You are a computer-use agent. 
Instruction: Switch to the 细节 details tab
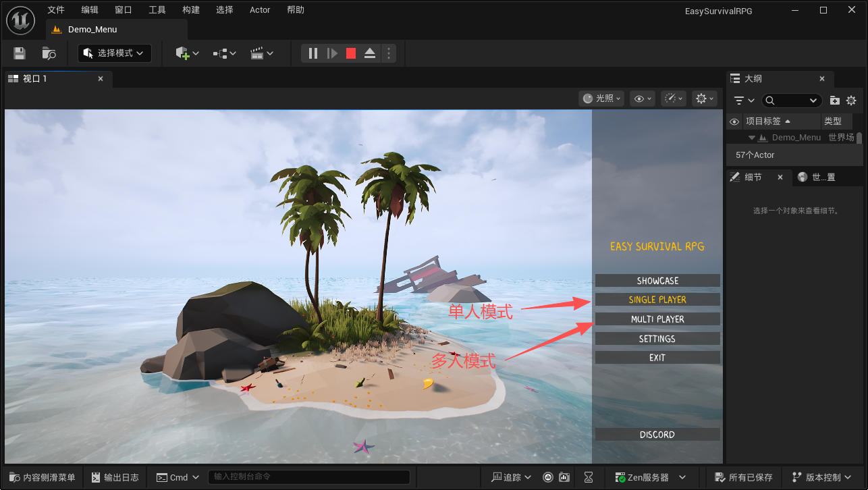759,177
